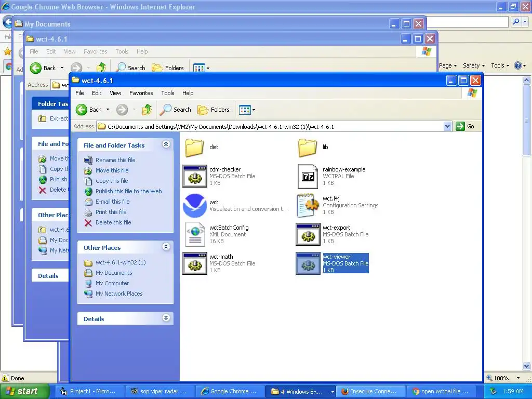Select the wct-export batch file icon
The image size is (532, 399).
click(308, 234)
